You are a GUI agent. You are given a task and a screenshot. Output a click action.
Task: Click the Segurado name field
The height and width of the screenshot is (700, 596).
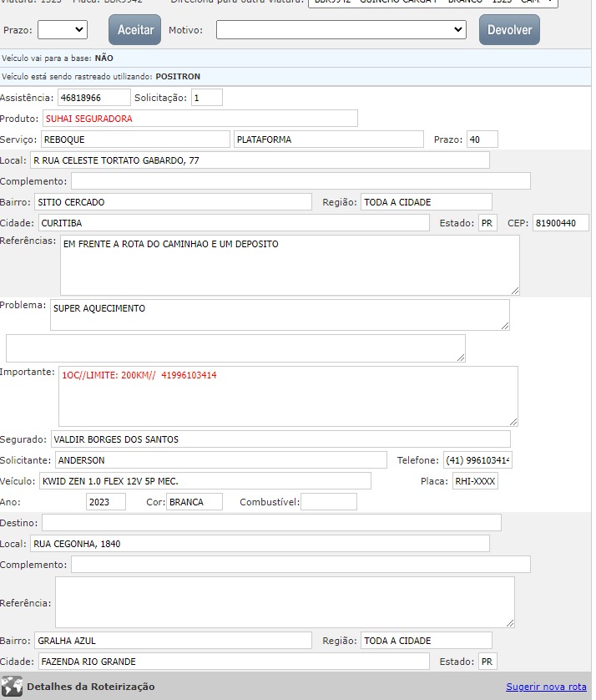(279, 439)
